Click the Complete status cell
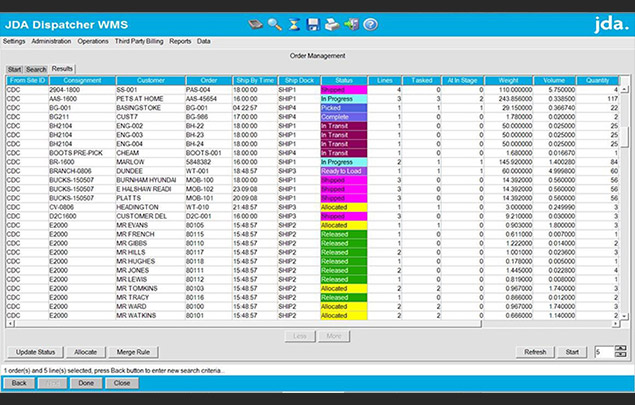 tap(344, 117)
